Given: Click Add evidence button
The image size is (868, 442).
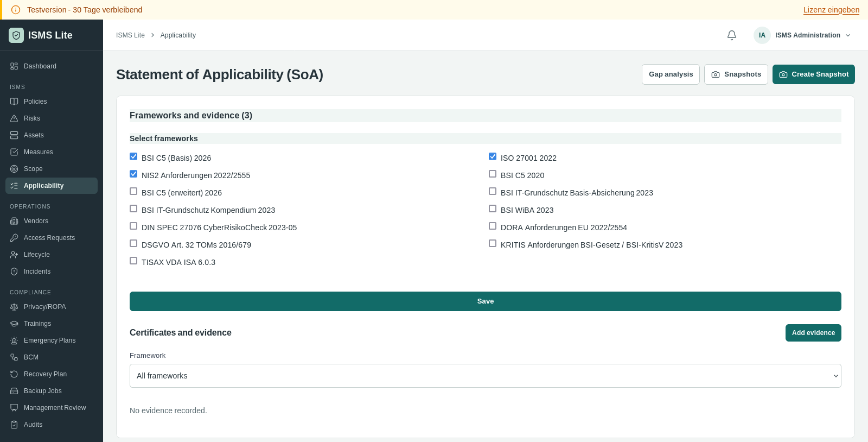Looking at the screenshot, I should (813, 333).
